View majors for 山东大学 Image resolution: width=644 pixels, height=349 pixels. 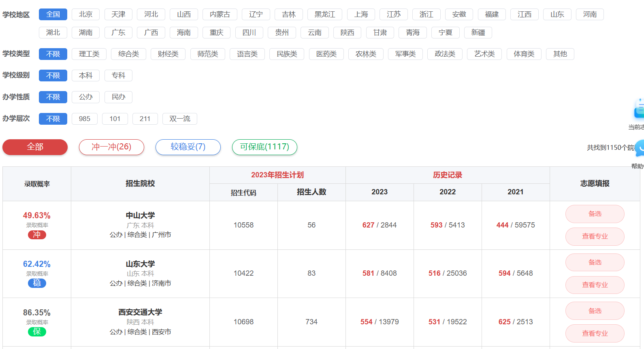click(595, 285)
